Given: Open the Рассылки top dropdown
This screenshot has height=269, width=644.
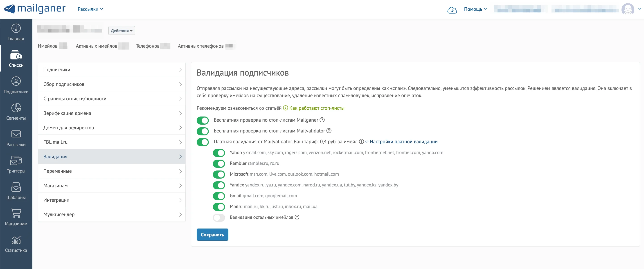Looking at the screenshot, I should click(90, 9).
